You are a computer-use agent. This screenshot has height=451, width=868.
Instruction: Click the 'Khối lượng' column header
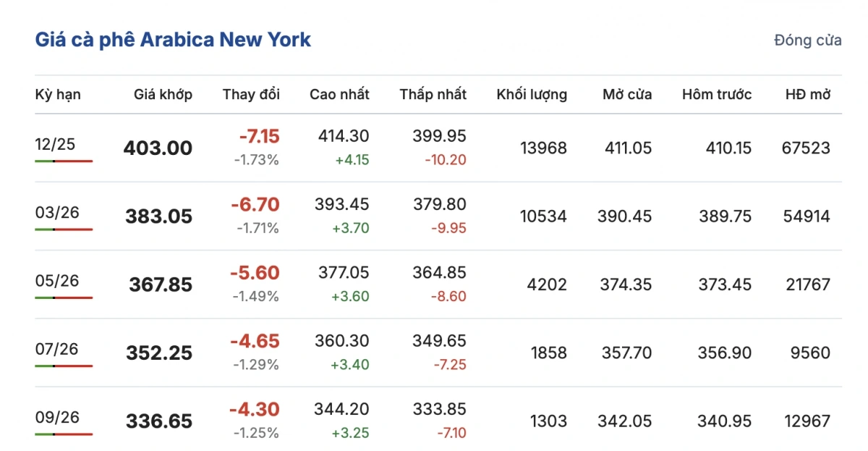coord(532,94)
